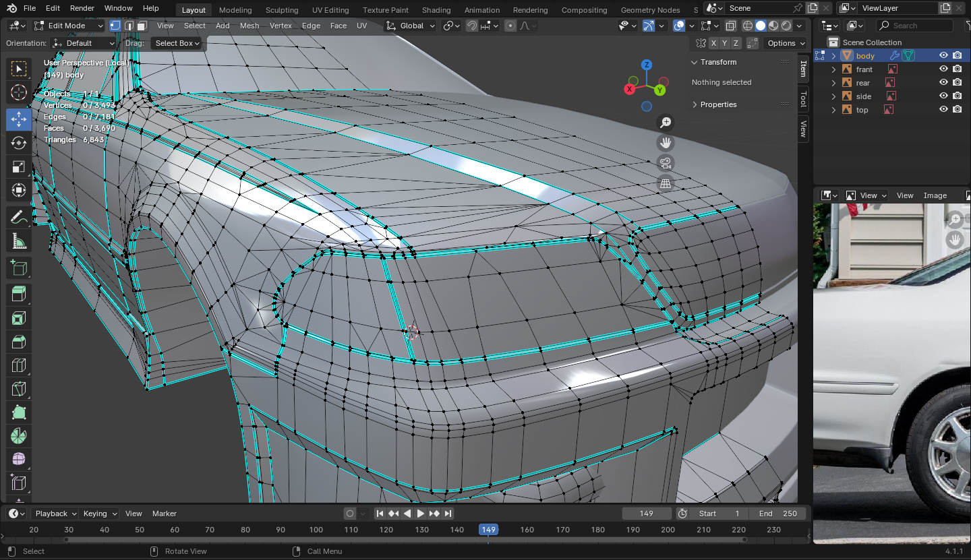Click the blue Z axis gizmo circle
971x560 pixels.
point(647,65)
